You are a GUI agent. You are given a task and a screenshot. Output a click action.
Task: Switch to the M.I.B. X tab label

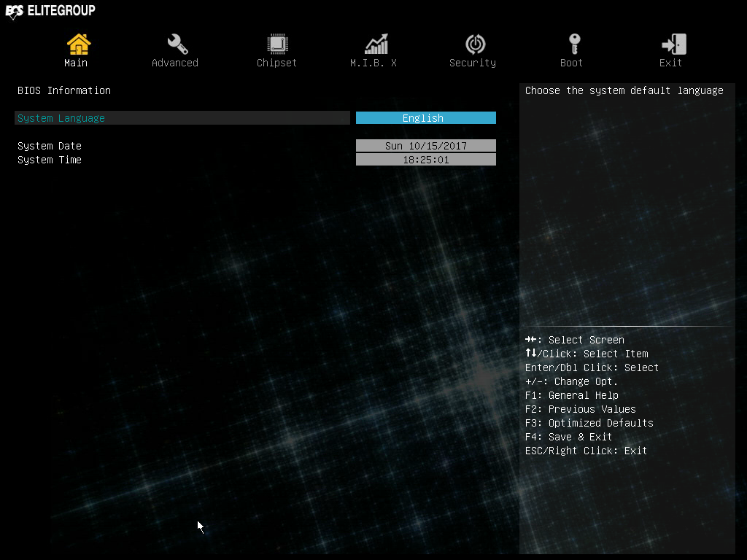(x=373, y=63)
